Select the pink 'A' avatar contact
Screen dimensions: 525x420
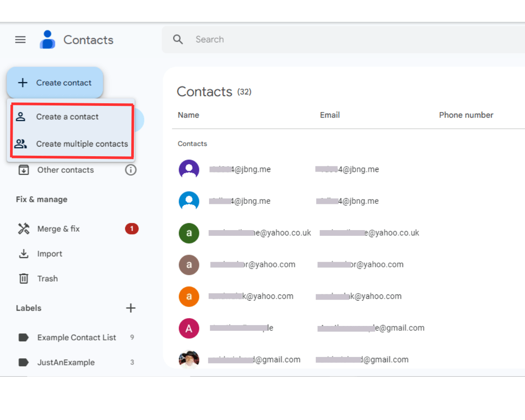[189, 328]
